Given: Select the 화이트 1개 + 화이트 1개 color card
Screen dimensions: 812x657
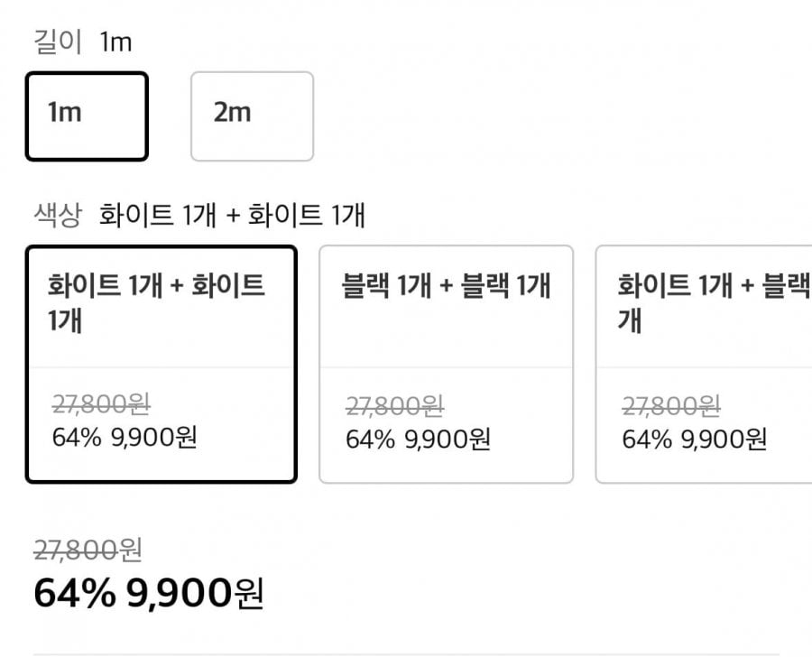Looking at the screenshot, I should tap(161, 364).
